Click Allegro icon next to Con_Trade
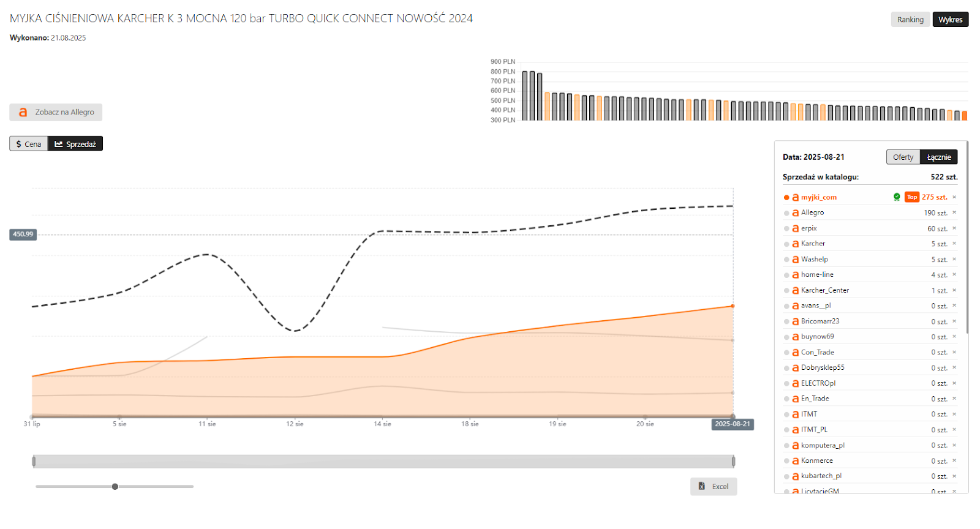 pos(795,353)
